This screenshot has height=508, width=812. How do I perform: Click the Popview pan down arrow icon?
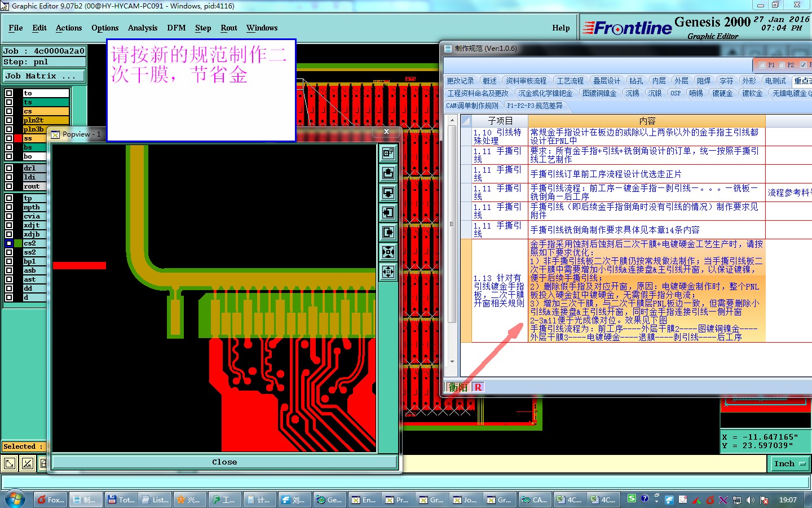388,192
